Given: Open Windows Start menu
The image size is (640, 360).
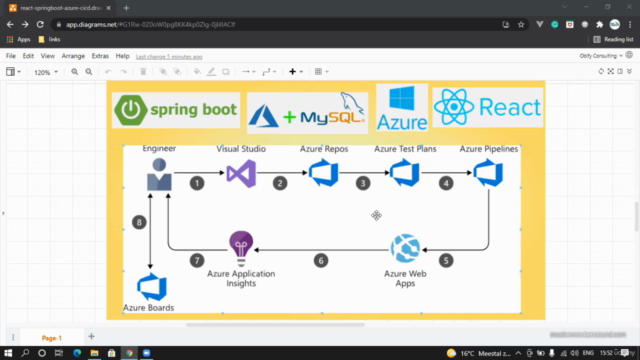Looking at the screenshot, I should click(8, 353).
